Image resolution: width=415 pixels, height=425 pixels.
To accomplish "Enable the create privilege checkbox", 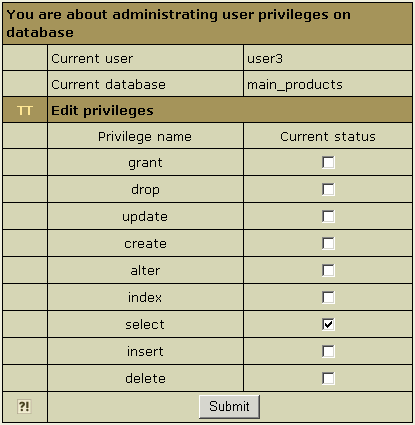I will click(x=328, y=244).
